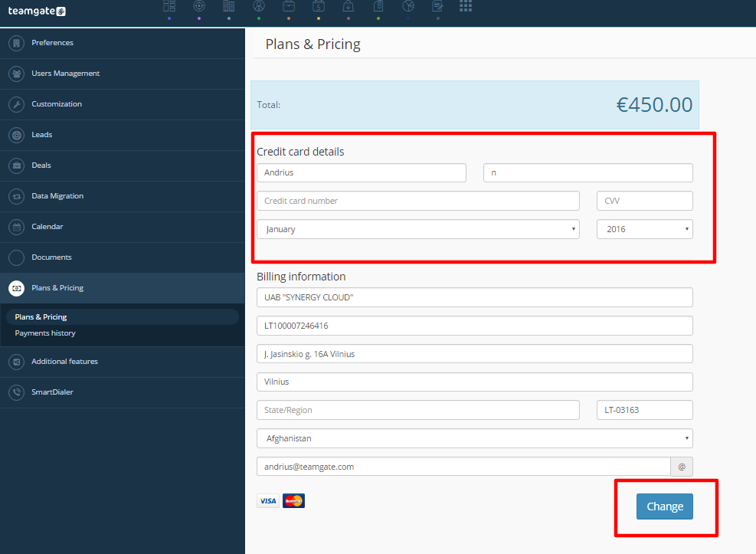Open the expiry month dropdown showing January

point(418,229)
